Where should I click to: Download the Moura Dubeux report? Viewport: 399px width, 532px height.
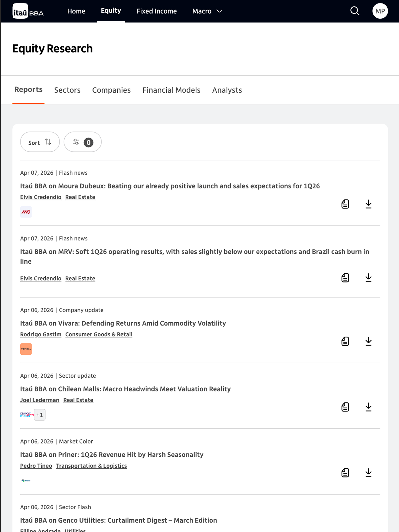368,204
